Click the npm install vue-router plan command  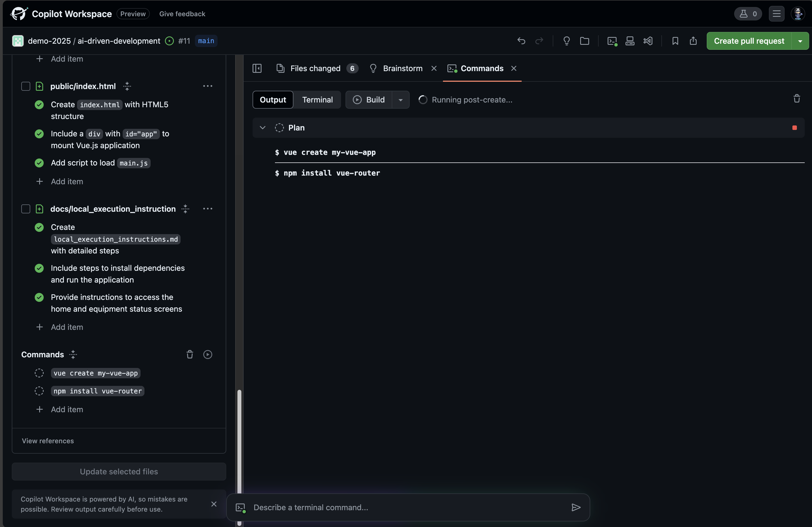pos(97,391)
